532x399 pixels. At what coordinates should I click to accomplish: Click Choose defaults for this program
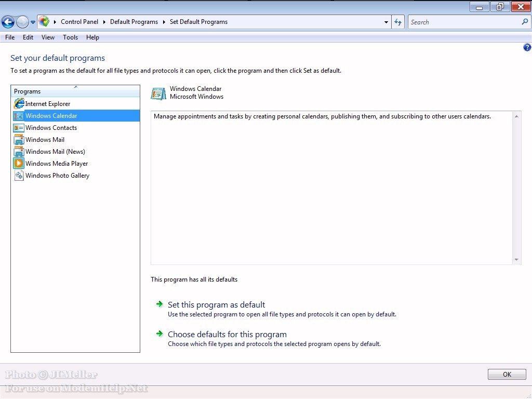point(228,334)
